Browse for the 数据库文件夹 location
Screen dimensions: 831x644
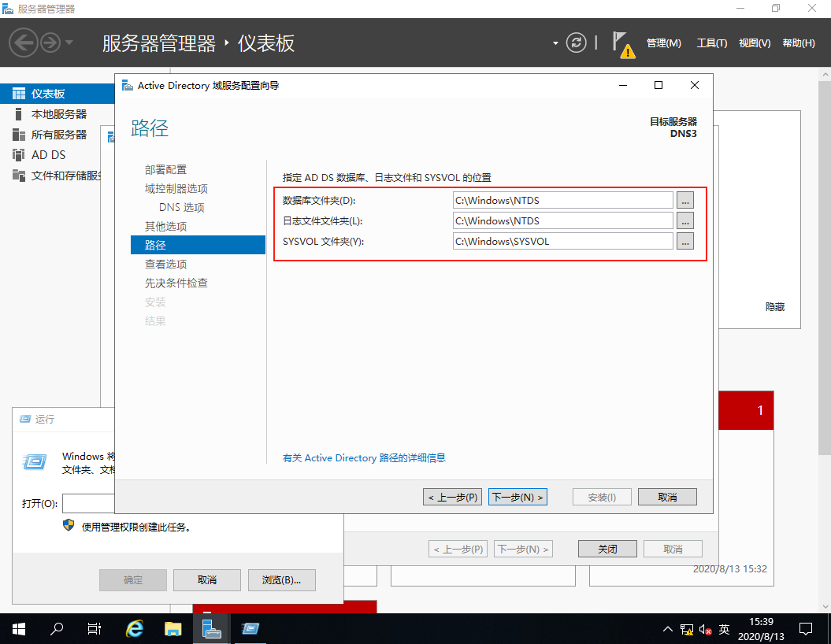point(685,200)
